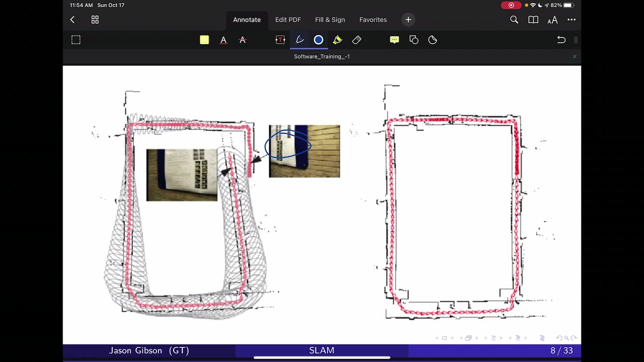The image size is (644, 362).
Task: Open the sticker tool
Action: [433, 40]
